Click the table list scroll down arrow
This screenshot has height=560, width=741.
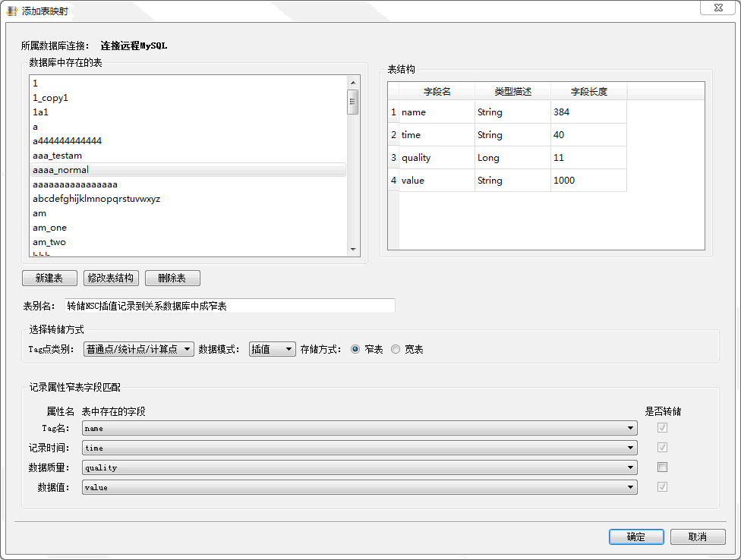pos(353,250)
